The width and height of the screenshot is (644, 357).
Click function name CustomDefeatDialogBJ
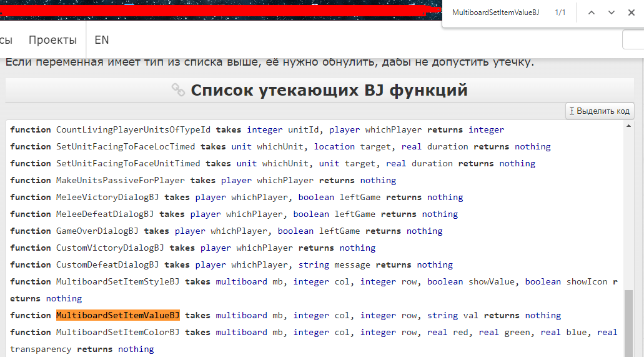coord(107,265)
